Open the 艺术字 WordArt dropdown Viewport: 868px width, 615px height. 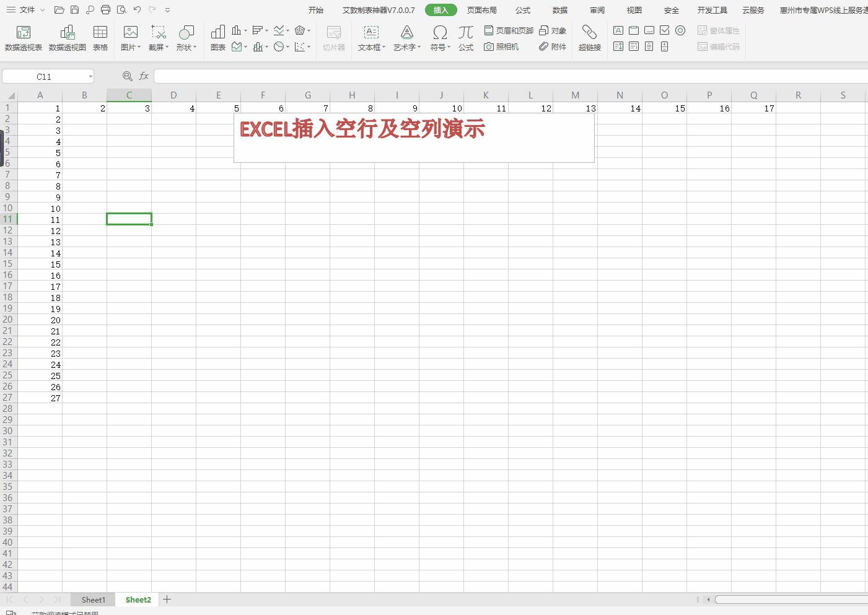coord(407,38)
